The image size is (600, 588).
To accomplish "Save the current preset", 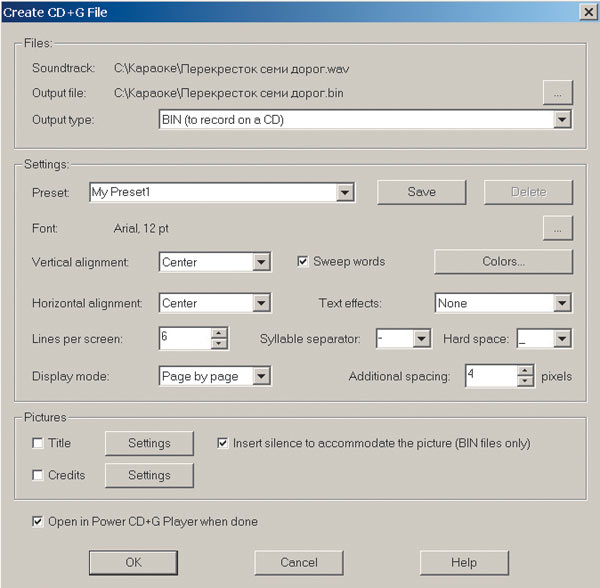I will point(421,192).
